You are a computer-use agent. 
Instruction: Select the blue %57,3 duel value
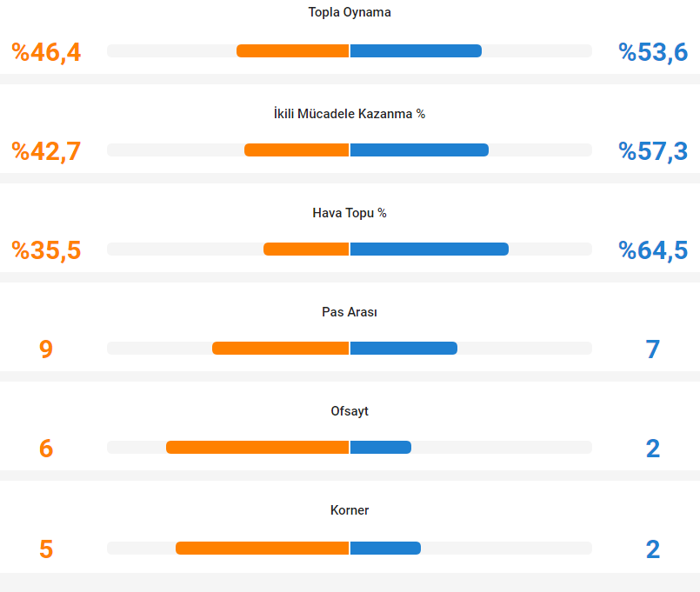[x=653, y=151]
